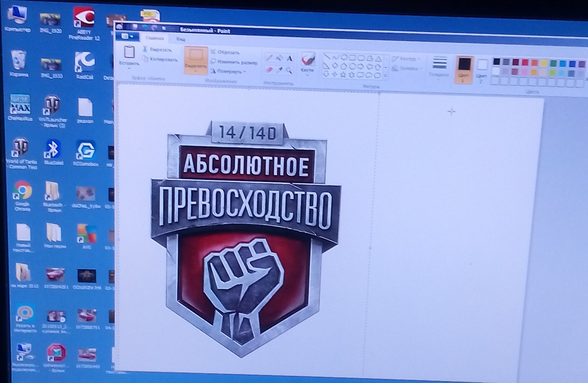
Task: Switch to the Вид (View) ribbon tab
Action: point(181,39)
